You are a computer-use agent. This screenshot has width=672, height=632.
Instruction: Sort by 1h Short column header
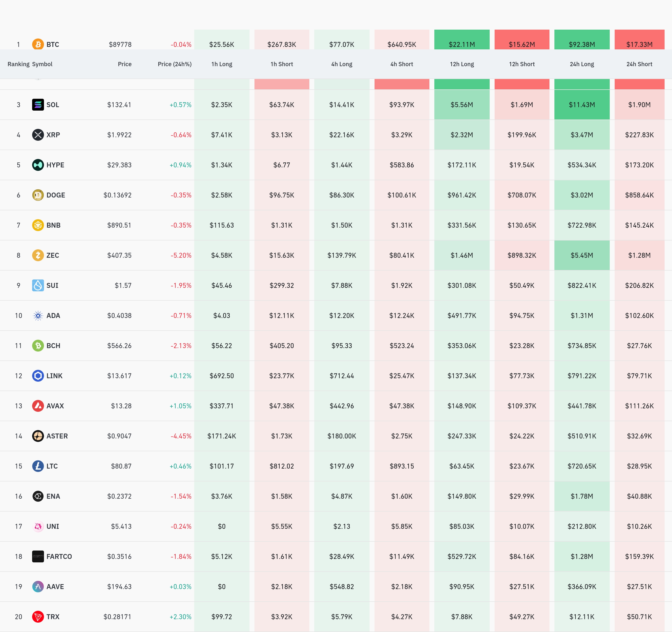click(282, 64)
